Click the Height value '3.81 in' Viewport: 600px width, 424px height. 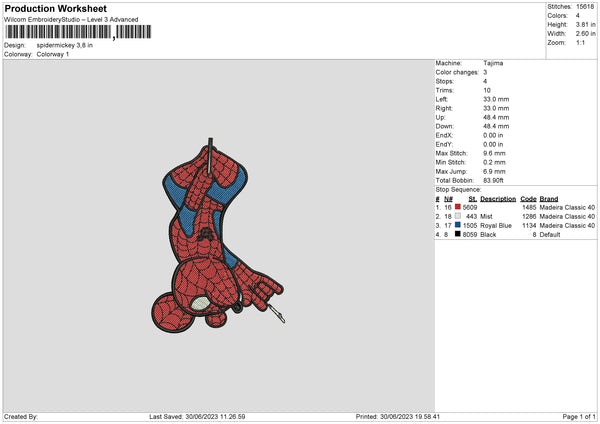pos(585,24)
